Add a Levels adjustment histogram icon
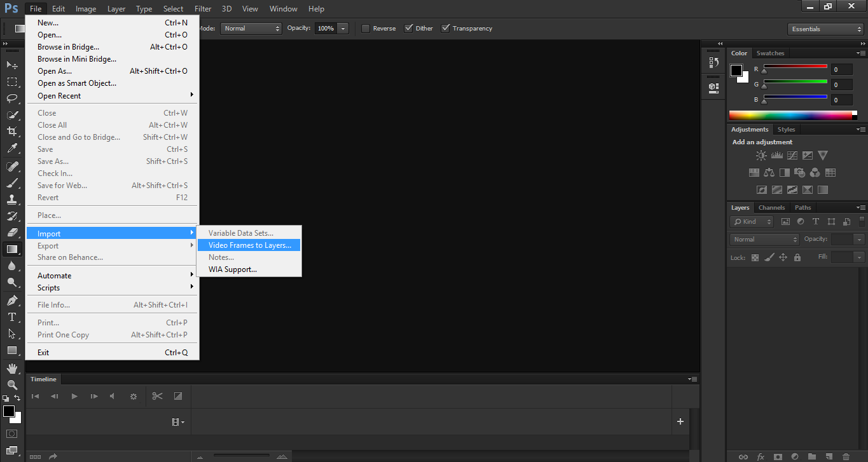 click(776, 155)
